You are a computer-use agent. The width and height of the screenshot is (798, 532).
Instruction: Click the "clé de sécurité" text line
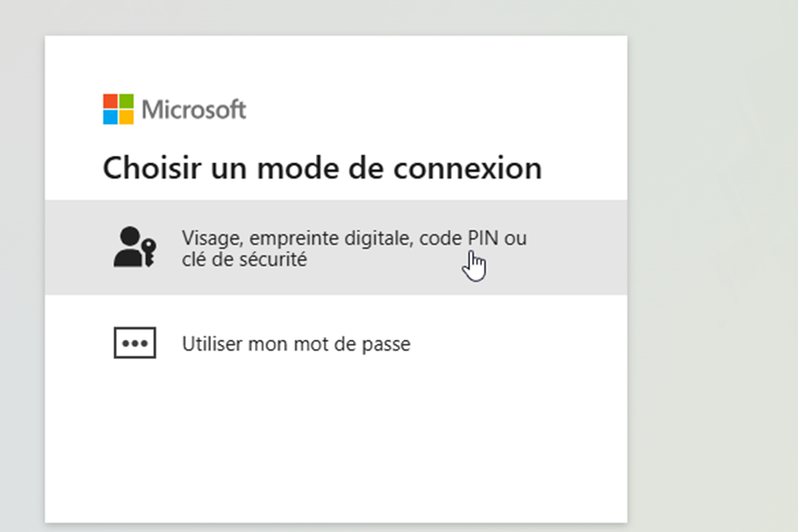click(244, 260)
